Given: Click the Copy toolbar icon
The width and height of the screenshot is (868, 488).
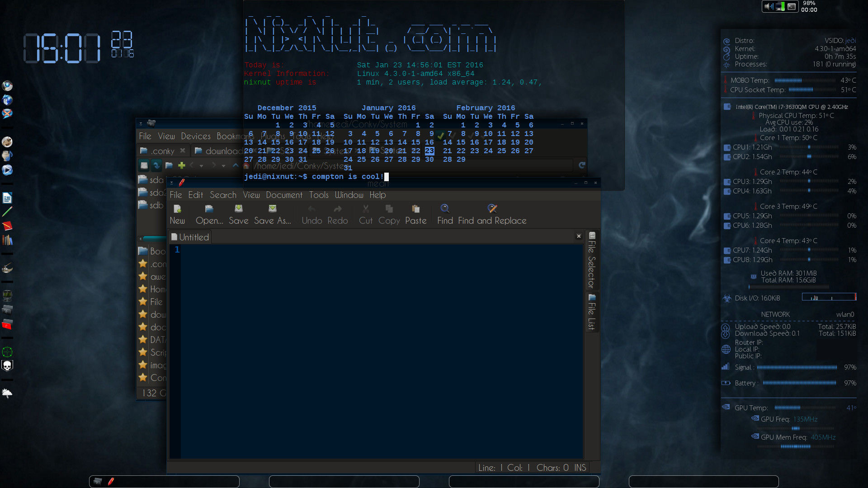Looking at the screenshot, I should (389, 209).
